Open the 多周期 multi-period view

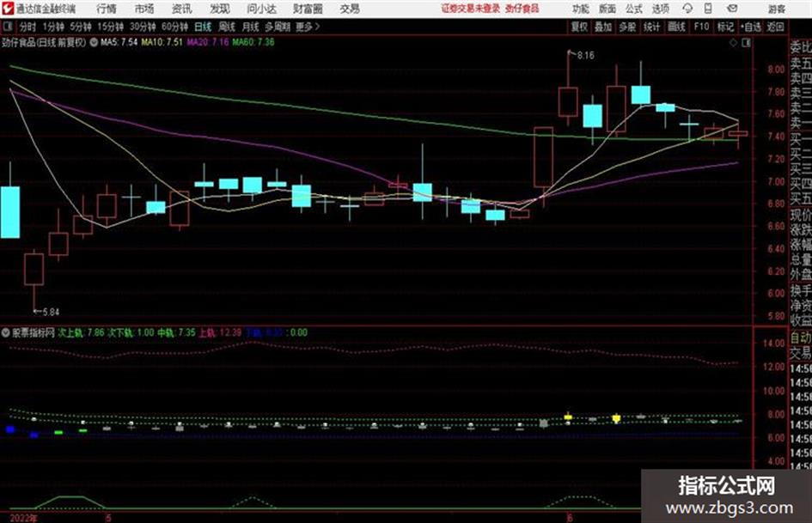coord(278,27)
